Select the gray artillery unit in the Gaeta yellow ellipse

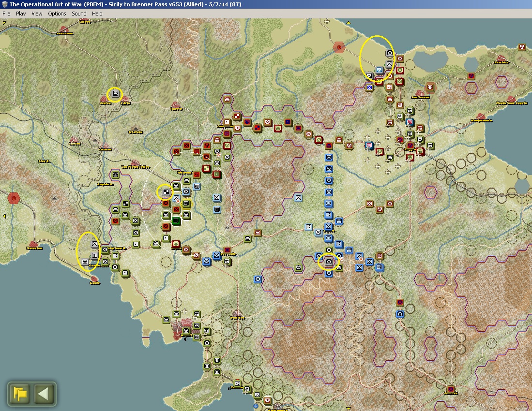click(x=95, y=255)
